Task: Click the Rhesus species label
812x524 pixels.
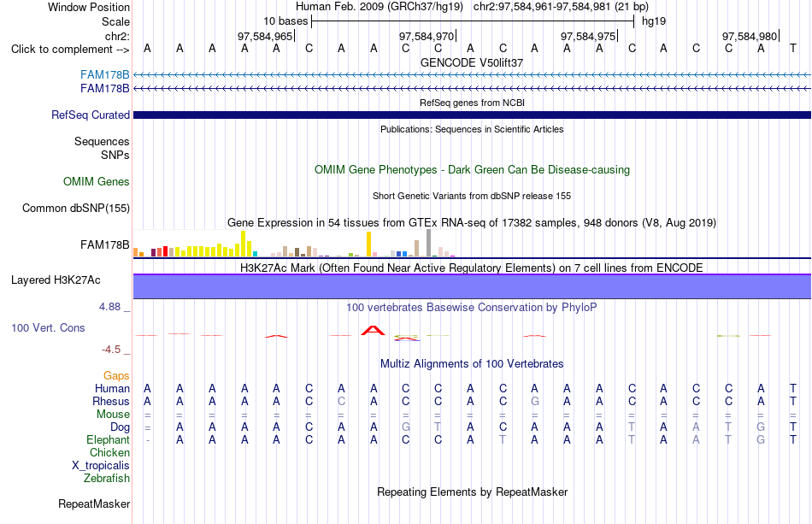Action: point(111,401)
